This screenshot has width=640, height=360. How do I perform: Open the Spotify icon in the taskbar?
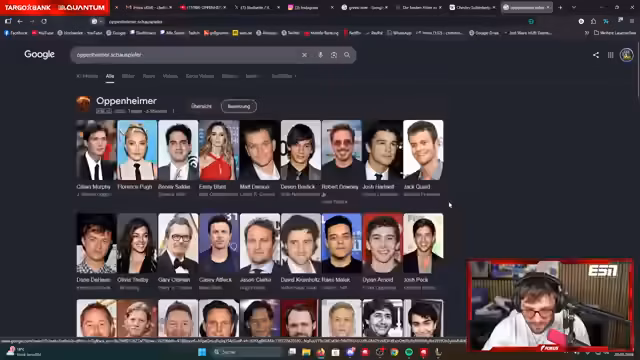click(x=409, y=352)
